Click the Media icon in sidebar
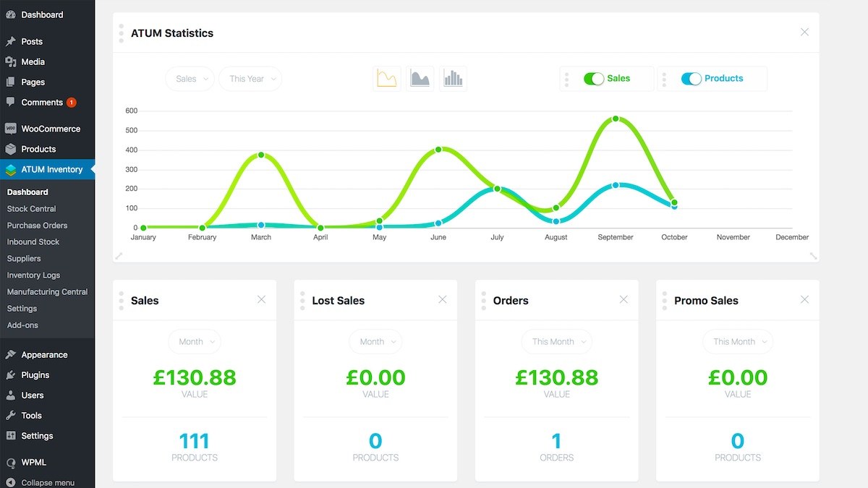This screenshot has width=868, height=488. [10, 61]
